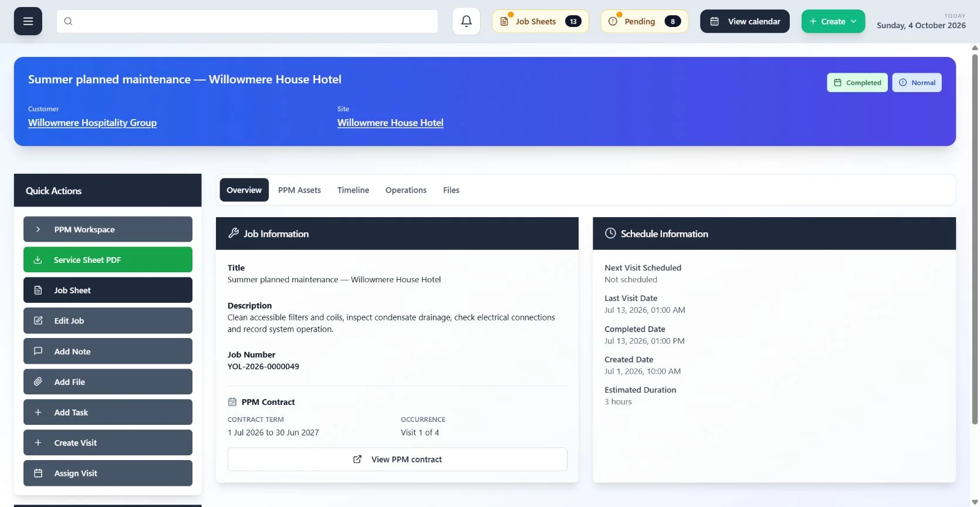Click the Service Sheet PDF download icon
980x507 pixels.
[38, 259]
